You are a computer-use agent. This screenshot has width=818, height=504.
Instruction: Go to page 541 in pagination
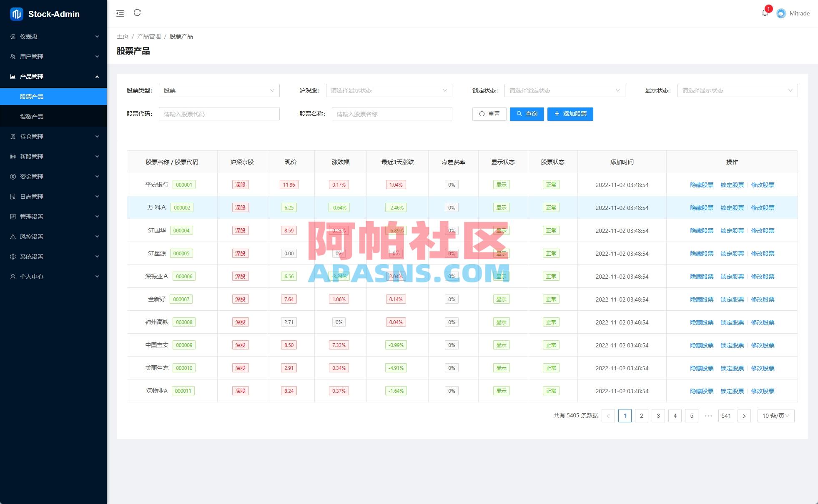point(726,415)
